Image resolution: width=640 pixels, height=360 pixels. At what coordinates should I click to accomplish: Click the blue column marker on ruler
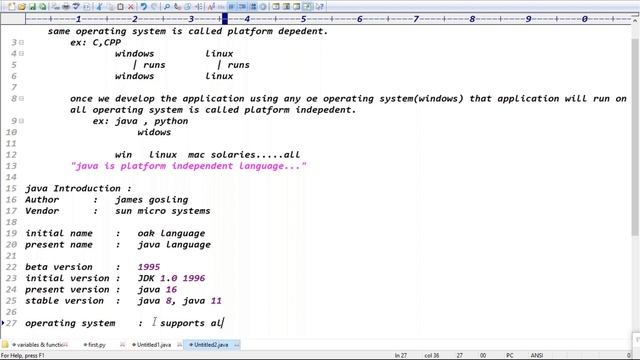coord(224,19)
